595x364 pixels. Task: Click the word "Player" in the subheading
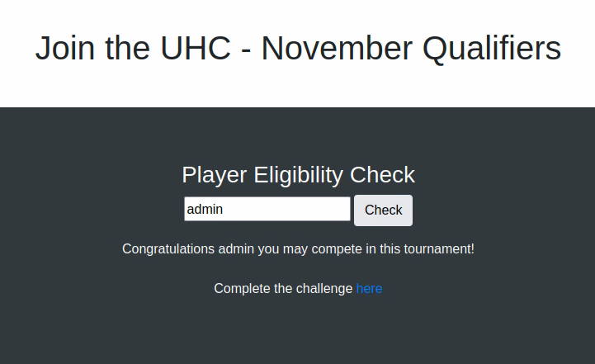point(214,175)
